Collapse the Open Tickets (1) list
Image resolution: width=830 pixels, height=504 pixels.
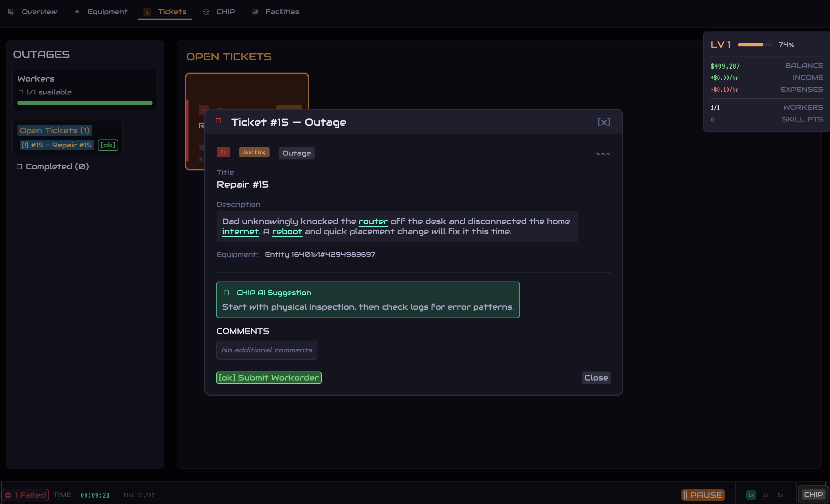click(55, 130)
